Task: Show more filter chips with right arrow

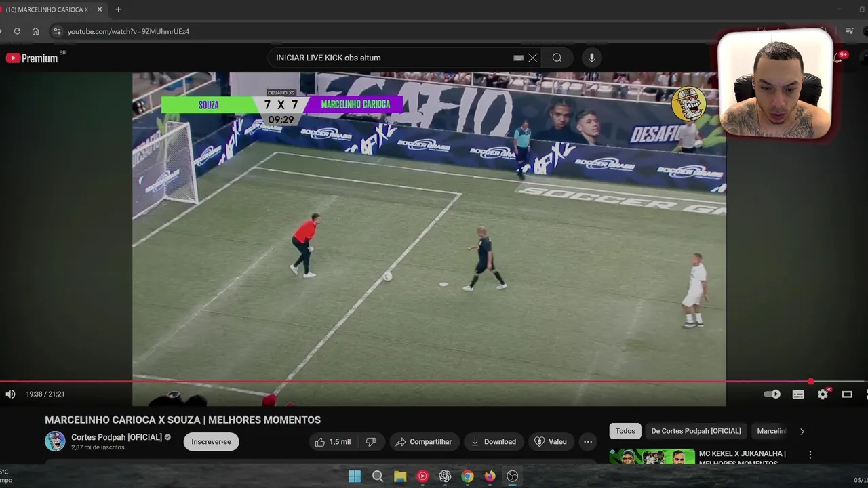Action: [802, 431]
